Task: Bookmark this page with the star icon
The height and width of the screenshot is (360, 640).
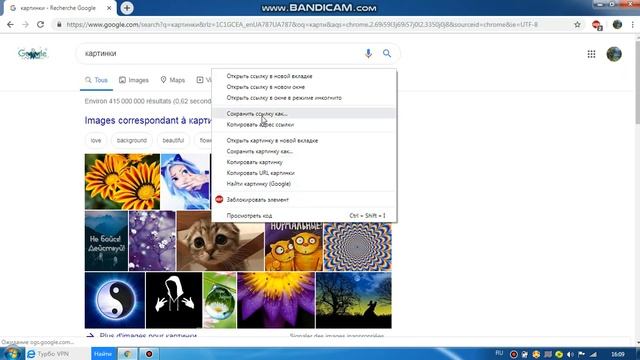Action: coord(577,24)
